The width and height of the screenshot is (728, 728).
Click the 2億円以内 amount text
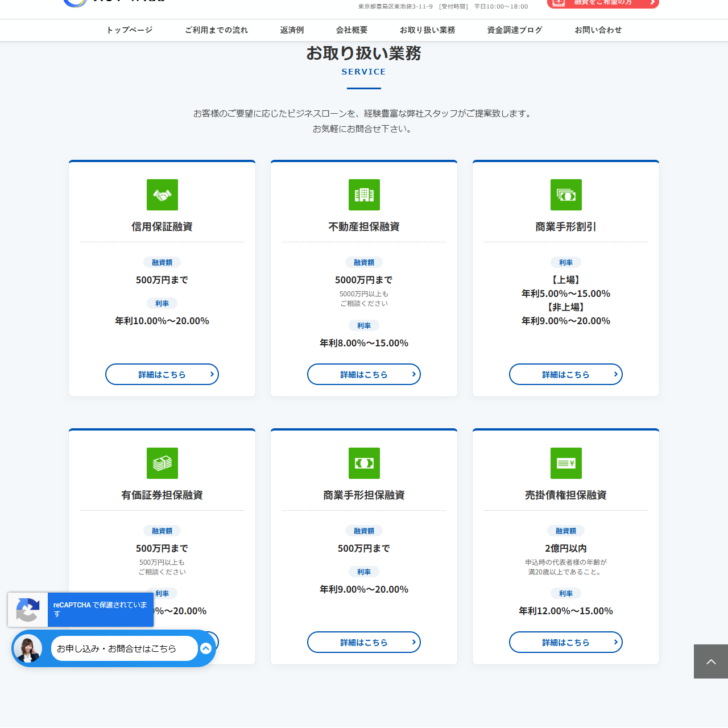coord(566,548)
